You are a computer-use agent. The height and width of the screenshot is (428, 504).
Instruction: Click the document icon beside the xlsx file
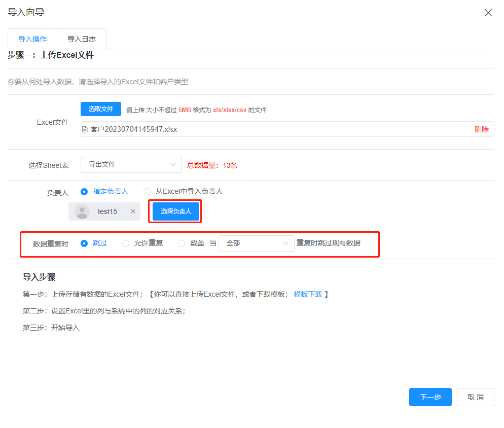(85, 129)
